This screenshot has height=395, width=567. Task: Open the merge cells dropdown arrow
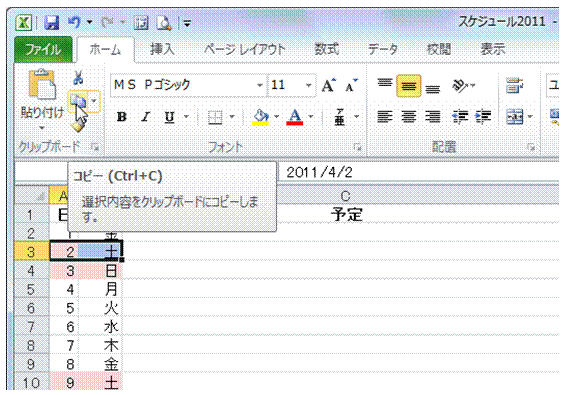pyautogui.click(x=530, y=117)
